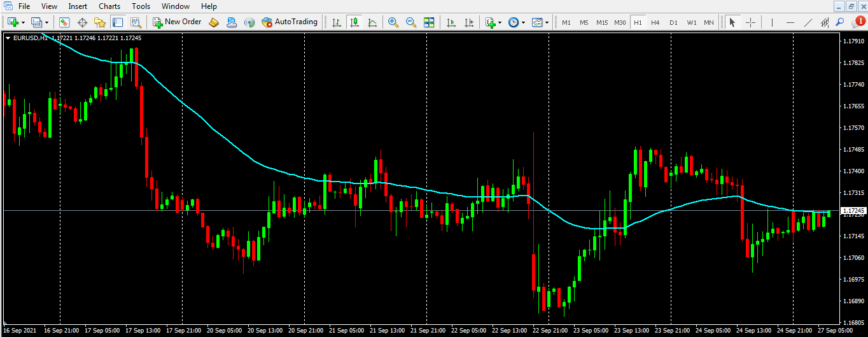This screenshot has width=868, height=337.
Task: Open the Signals broadcast icon
Action: click(x=249, y=22)
